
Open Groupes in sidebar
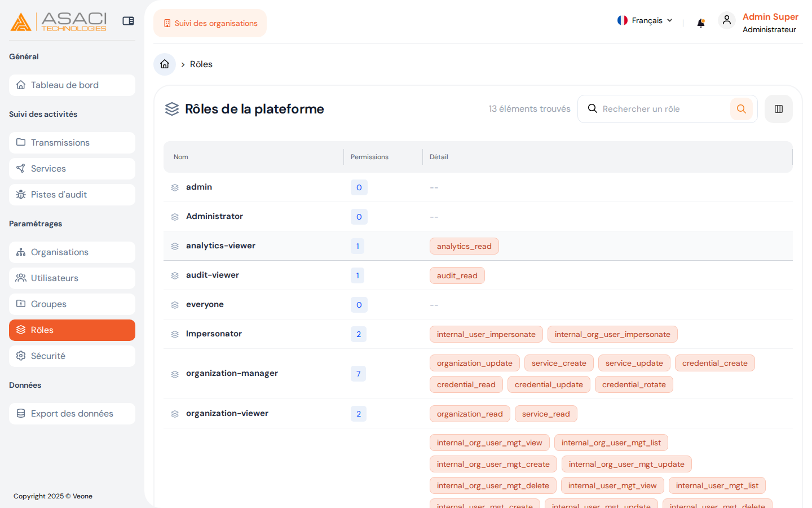72,304
